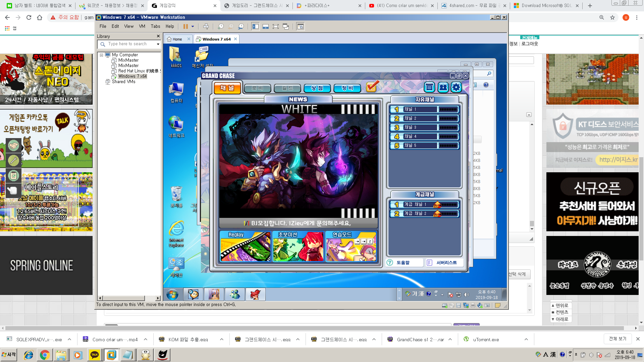Take a snapshot of this virtual machine
This screenshot has width=644, height=362.
point(221,26)
